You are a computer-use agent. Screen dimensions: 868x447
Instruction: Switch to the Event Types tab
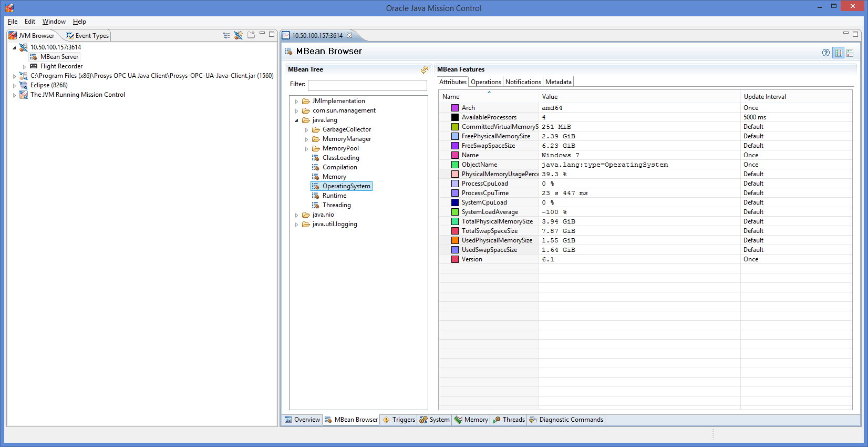87,36
